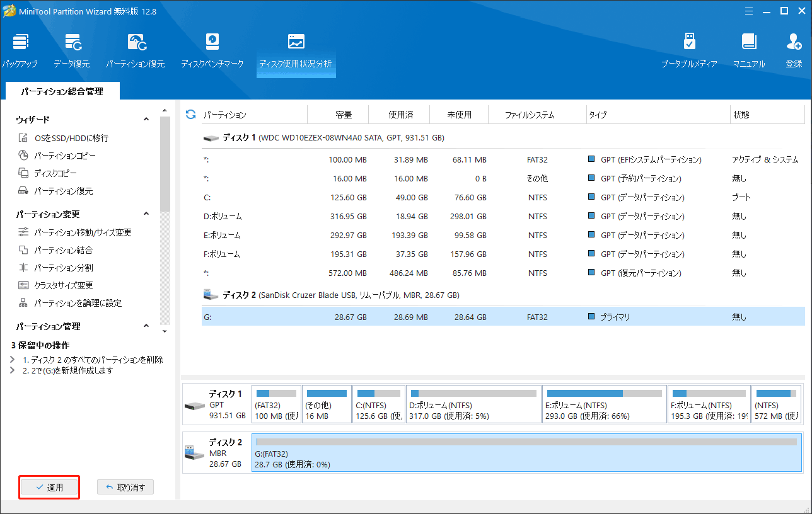Select the C: partition row

click(x=503, y=197)
